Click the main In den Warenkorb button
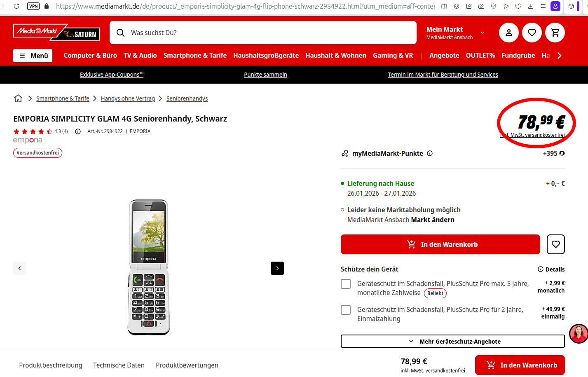This screenshot has width=588, height=377. click(x=440, y=244)
